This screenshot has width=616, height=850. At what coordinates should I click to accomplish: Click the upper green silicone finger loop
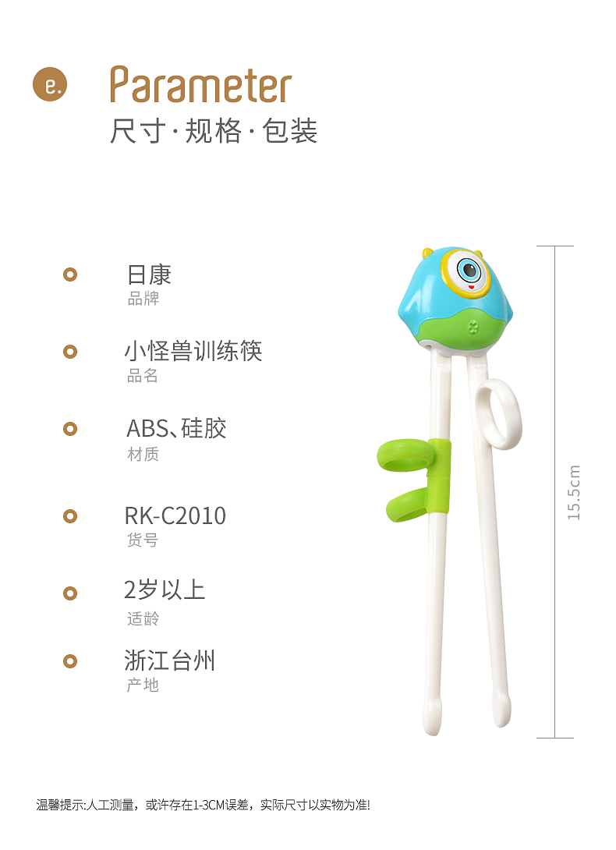[404, 458]
